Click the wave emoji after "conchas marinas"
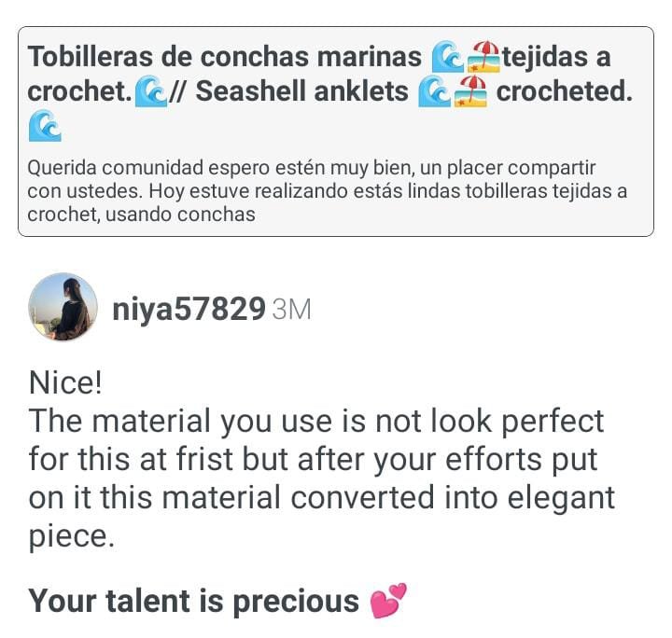Image resolution: width=672 pixels, height=638 pixels. point(447,57)
